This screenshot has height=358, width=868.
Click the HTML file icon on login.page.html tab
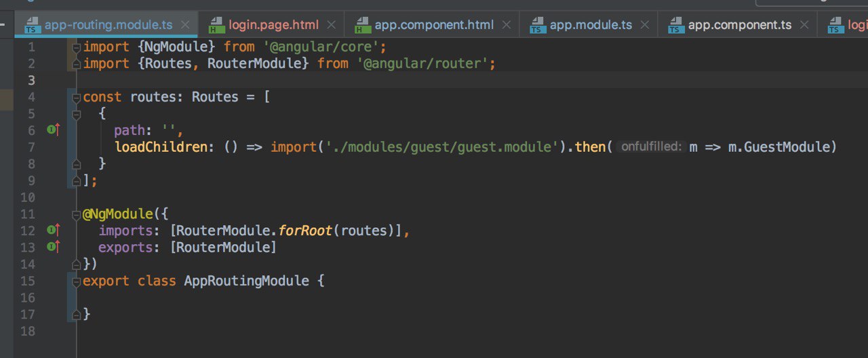[216, 26]
